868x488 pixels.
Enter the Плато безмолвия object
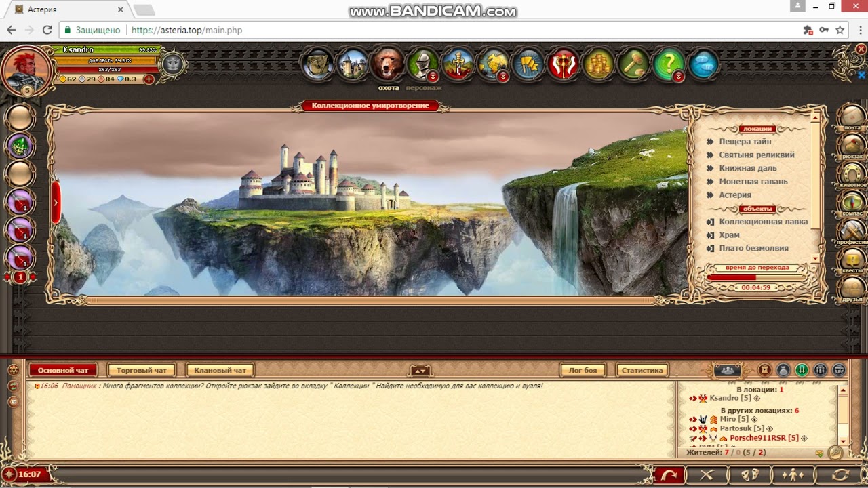coord(753,248)
